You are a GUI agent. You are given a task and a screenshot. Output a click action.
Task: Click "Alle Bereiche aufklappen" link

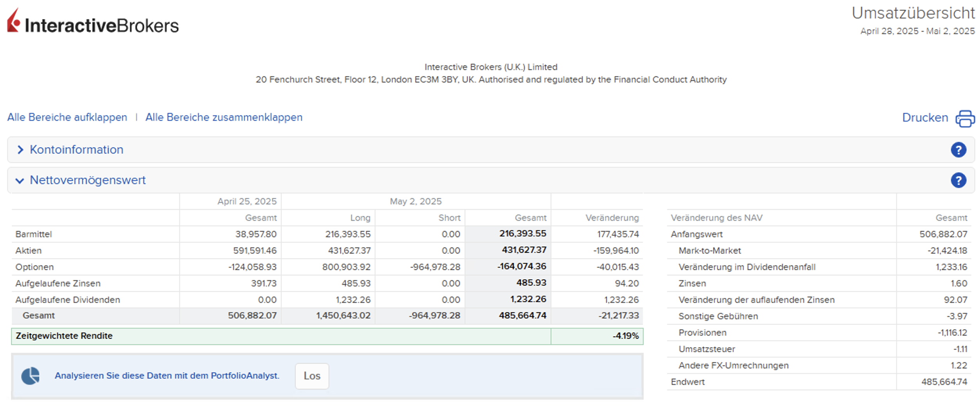[67, 117]
